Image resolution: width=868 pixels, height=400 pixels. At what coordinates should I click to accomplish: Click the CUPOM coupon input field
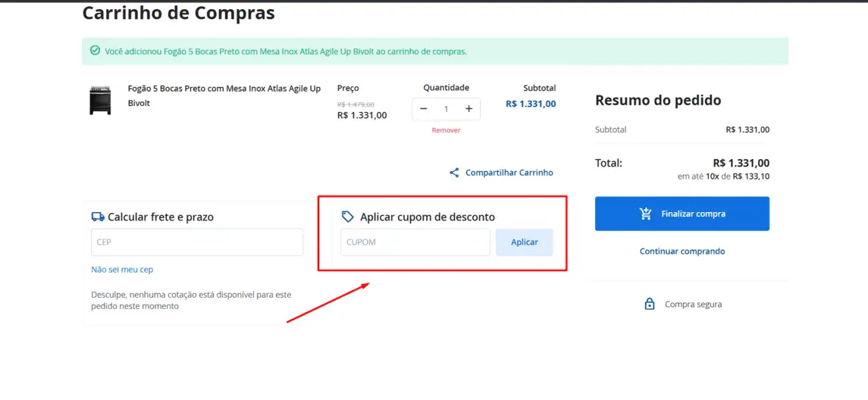415,242
